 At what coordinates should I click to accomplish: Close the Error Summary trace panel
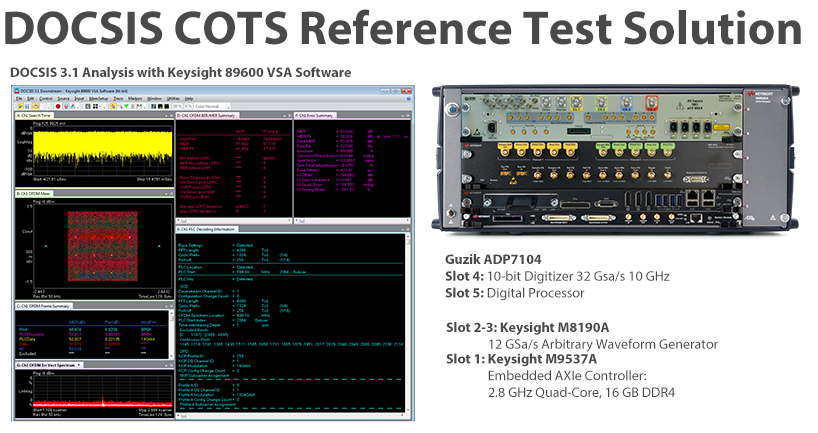pyautogui.click(x=408, y=115)
